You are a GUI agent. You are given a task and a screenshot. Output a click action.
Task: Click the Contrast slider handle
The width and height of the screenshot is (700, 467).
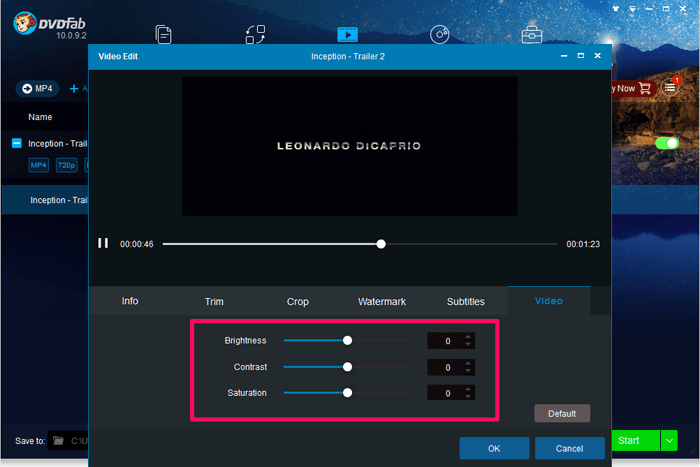tap(347, 367)
